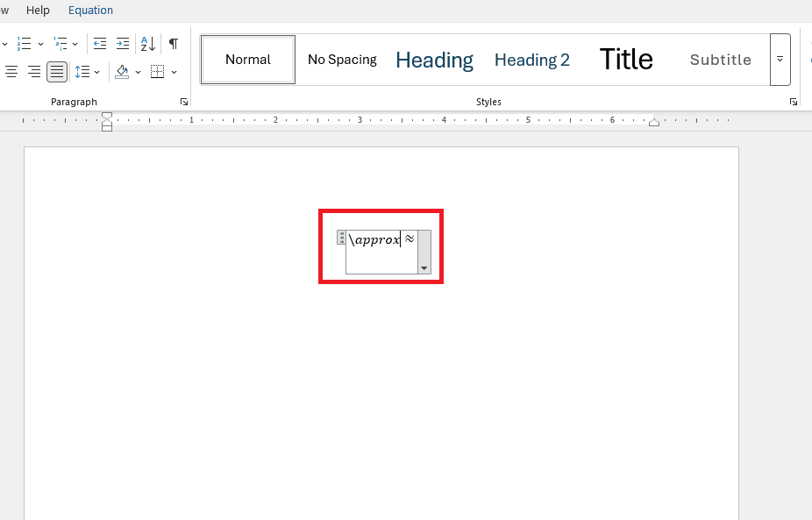Increase the paragraph indent
Viewport: 812px width, 520px height.
[x=123, y=44]
